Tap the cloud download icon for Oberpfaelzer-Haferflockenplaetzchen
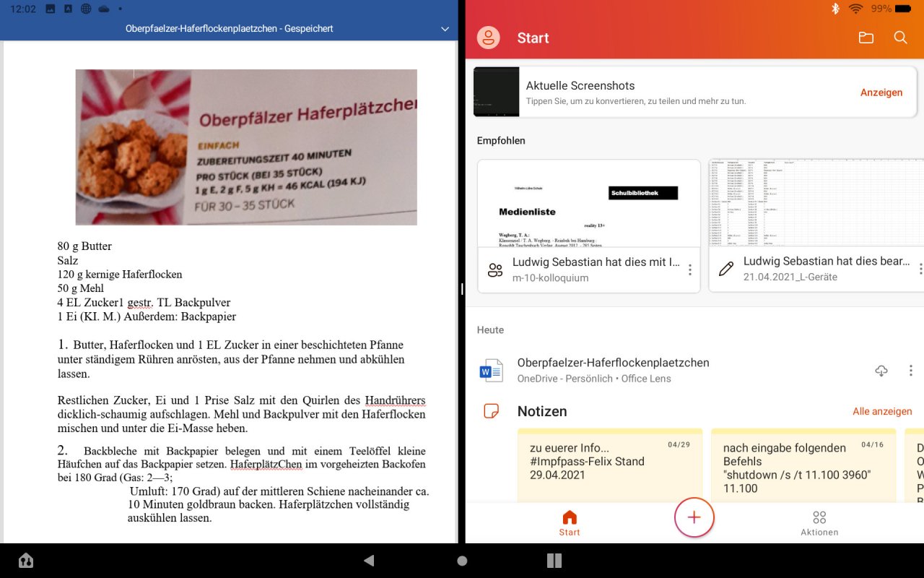924x578 pixels. (881, 371)
